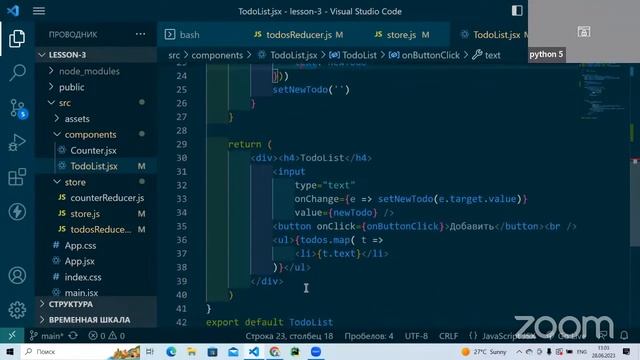Screen dimensions: 640x360
Task: Open todosReducer file in explorer tree
Action: [x=101, y=229]
